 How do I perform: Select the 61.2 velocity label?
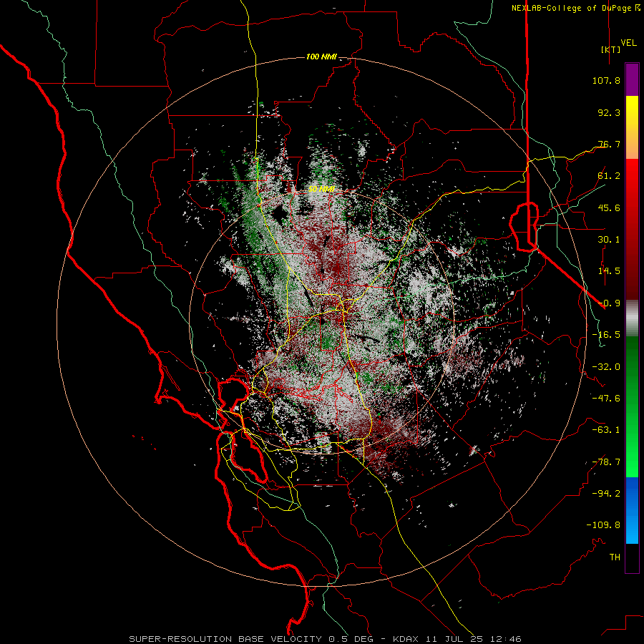(x=609, y=176)
